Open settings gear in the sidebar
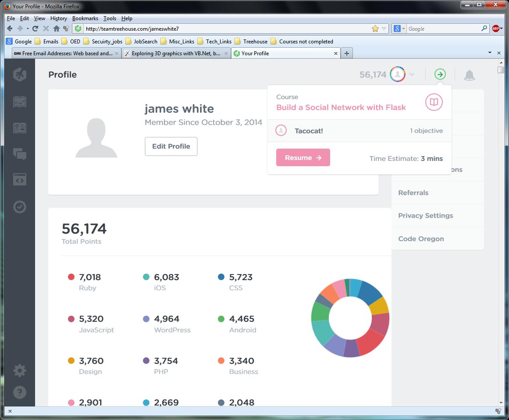 click(20, 370)
